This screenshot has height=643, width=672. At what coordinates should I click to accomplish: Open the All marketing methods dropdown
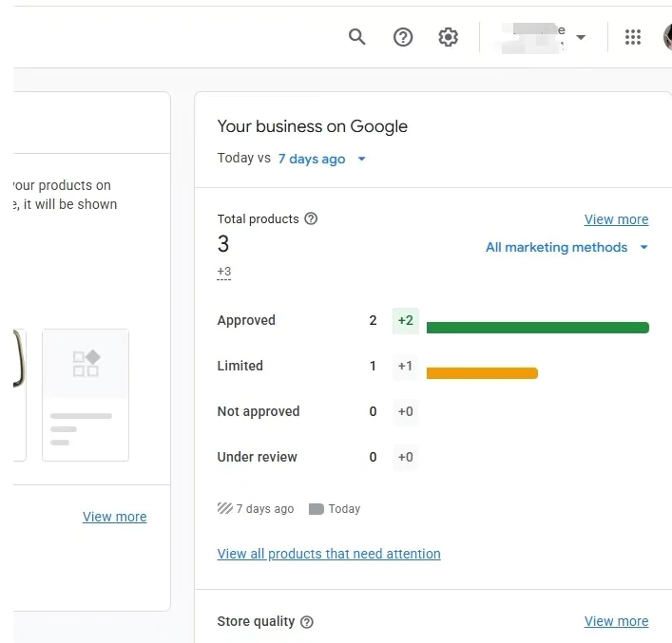click(566, 247)
